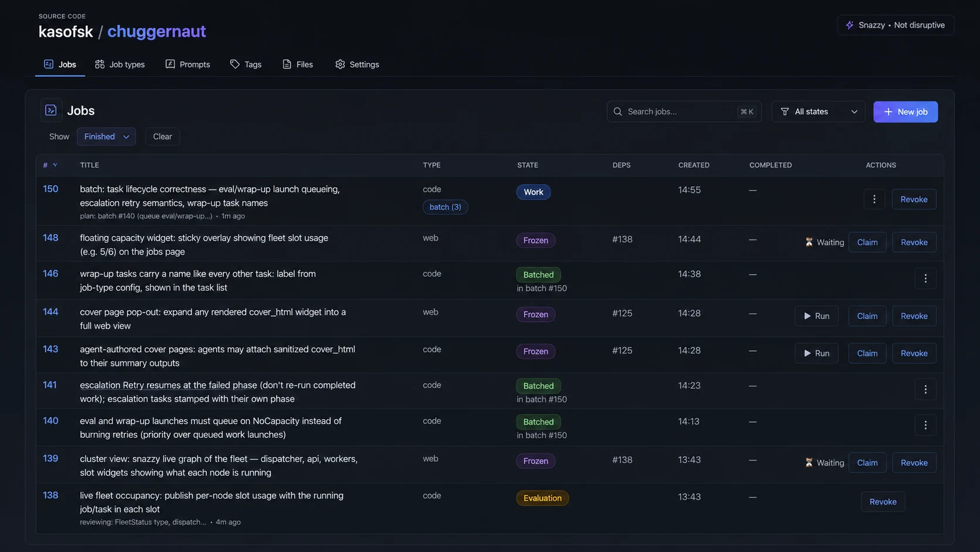Click the chuggernaut repository name
The width and height of the screenshot is (980, 552).
tap(156, 31)
